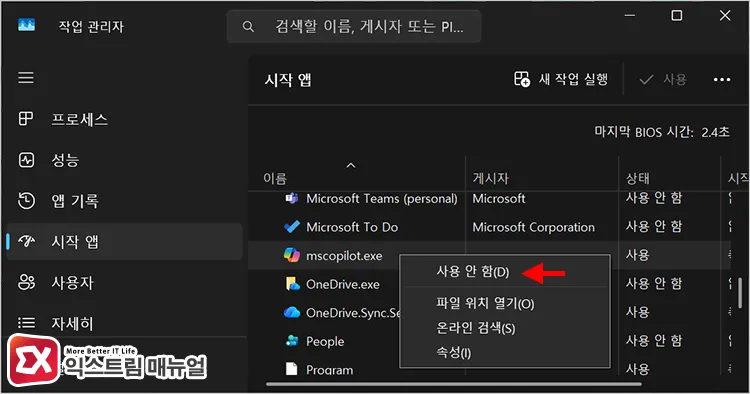Click the Program file icon
Screen dimensions: 750x394
click(291, 369)
